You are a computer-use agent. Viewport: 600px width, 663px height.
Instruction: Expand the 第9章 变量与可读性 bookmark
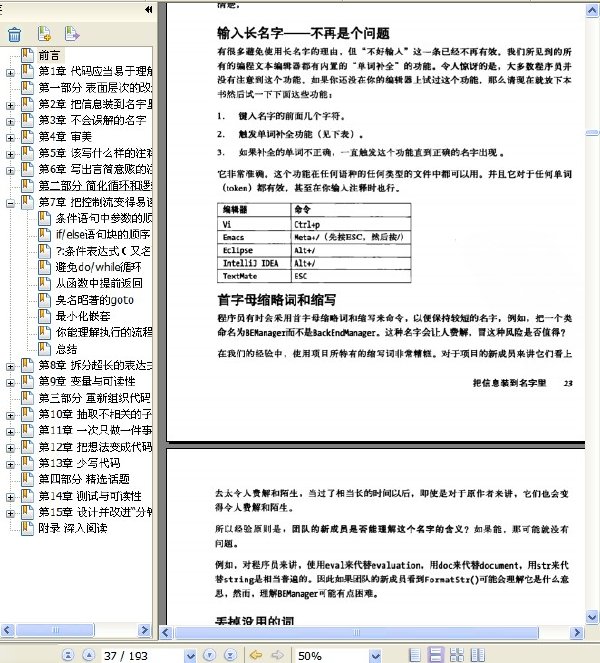(x=10, y=383)
